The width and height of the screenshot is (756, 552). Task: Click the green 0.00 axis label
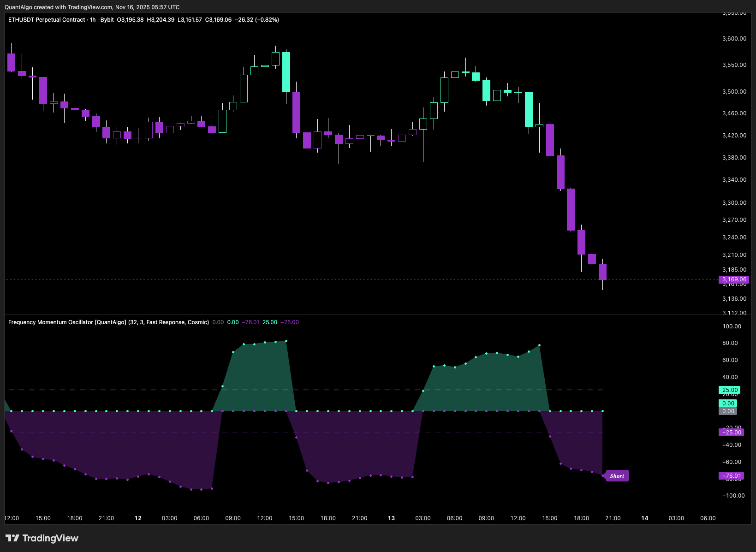[728, 404]
